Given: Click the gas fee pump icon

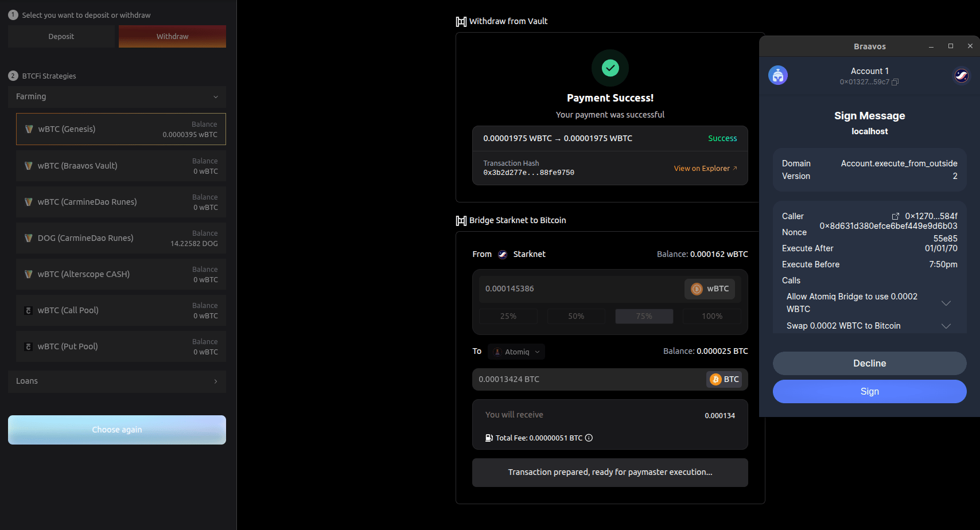Looking at the screenshot, I should (489, 438).
